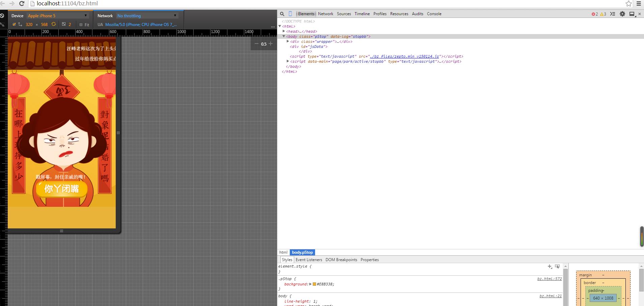Select the Styles sidebar tab

click(x=287, y=260)
